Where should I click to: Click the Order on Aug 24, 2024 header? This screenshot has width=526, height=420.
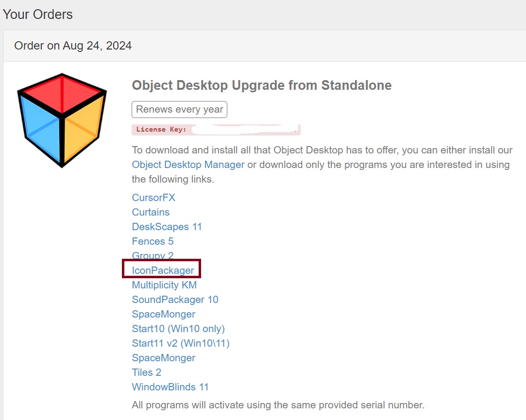coord(73,46)
